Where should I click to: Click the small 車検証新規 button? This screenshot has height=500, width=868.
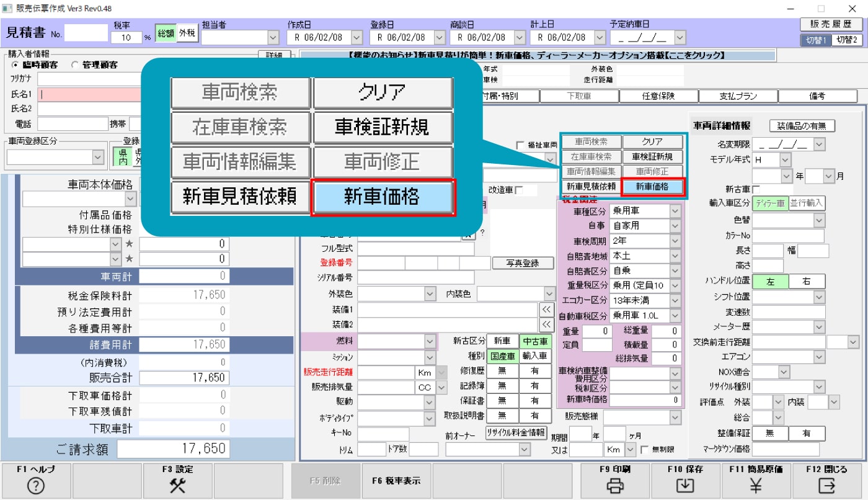coord(653,157)
